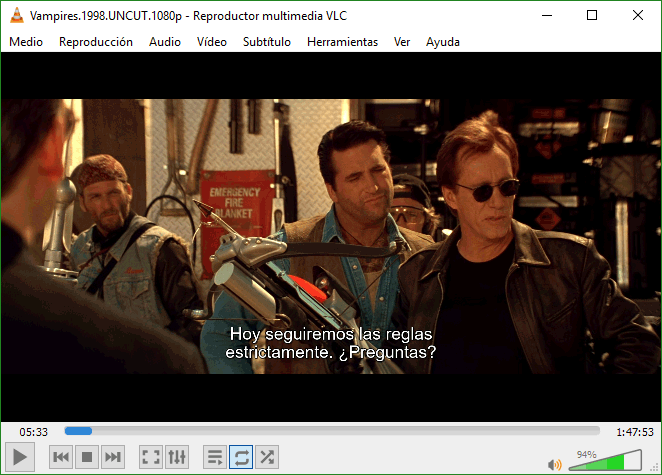Stop playback with the Stop button
This screenshot has height=475, width=662.
pos(87,457)
